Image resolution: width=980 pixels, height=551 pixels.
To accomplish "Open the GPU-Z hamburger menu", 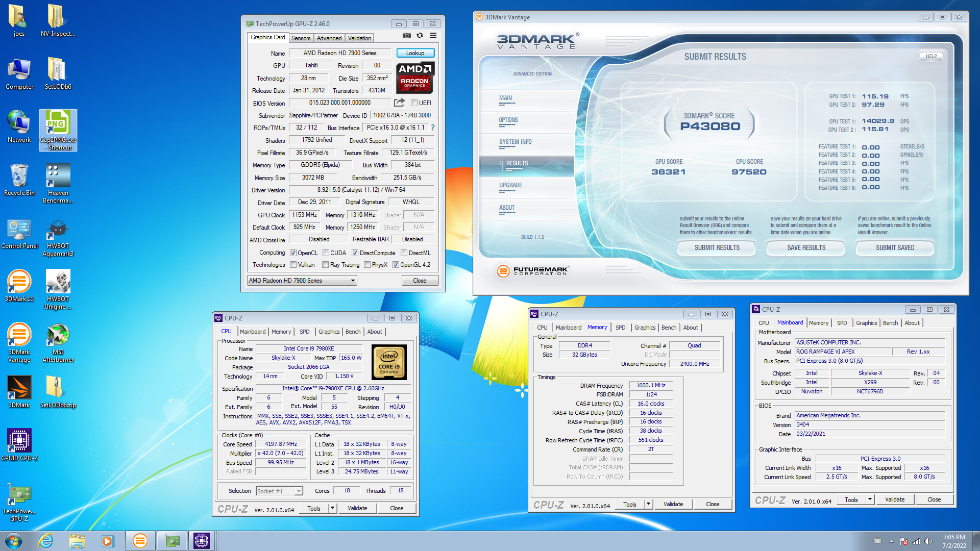I will point(433,36).
